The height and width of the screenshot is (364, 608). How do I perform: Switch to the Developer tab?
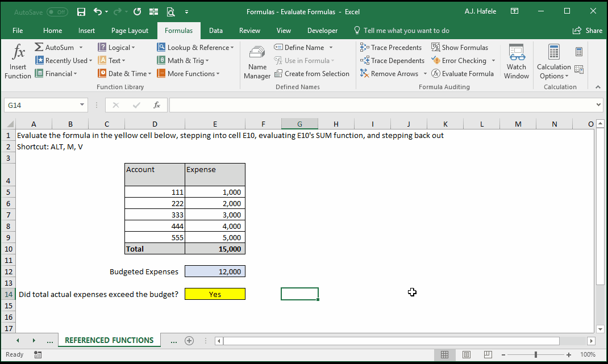tap(322, 30)
